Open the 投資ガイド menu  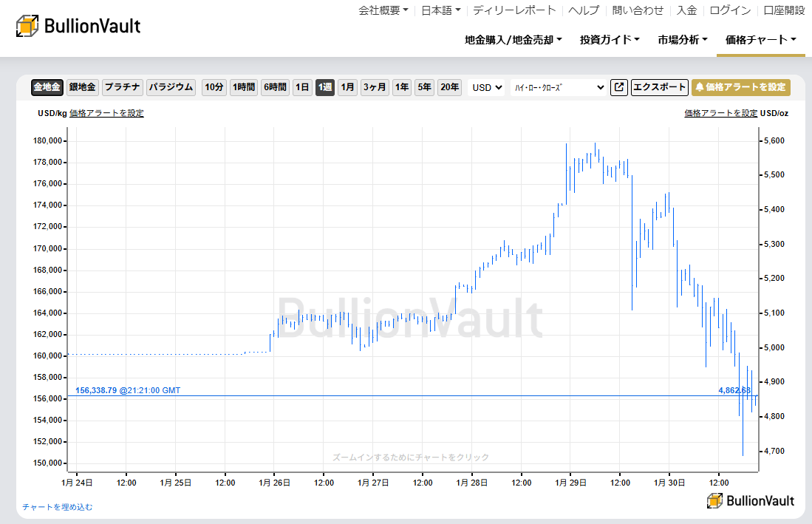point(609,40)
